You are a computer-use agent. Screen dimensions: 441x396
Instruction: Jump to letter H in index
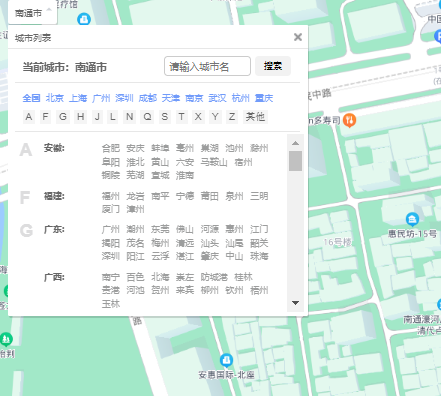click(x=80, y=117)
